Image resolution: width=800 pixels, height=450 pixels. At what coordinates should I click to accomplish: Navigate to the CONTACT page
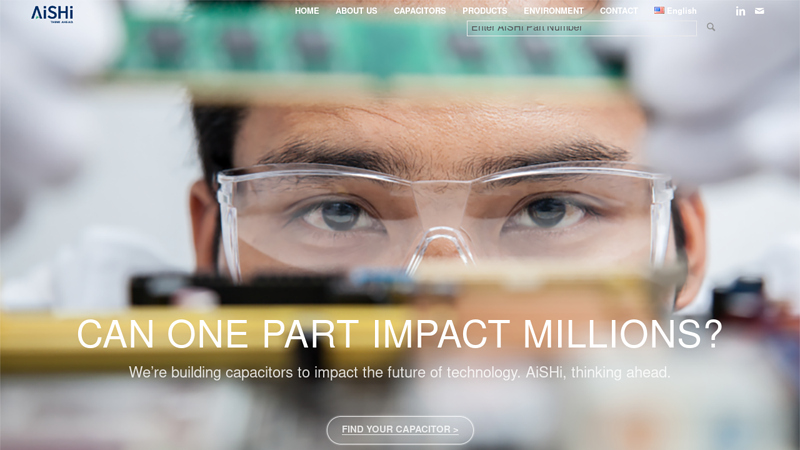(618, 11)
